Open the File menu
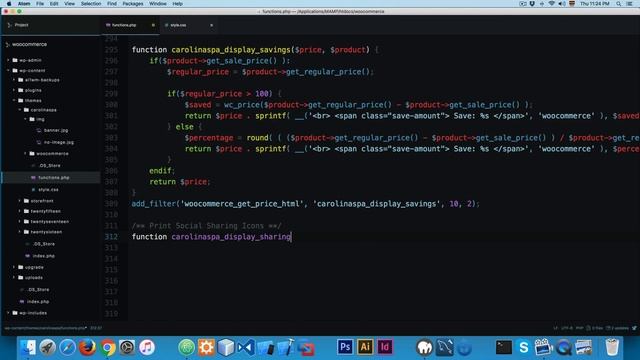This screenshot has height=360, width=640. click(40, 4)
